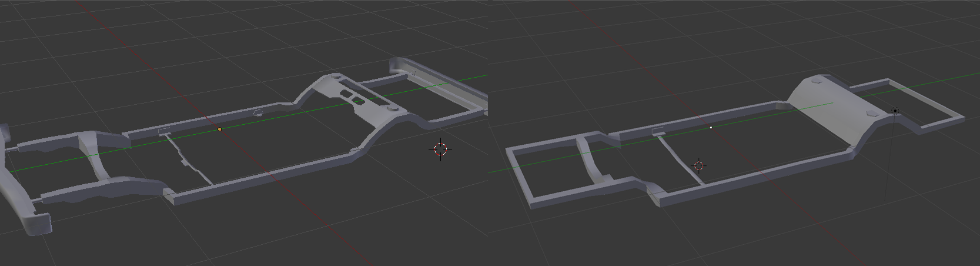Click the orange origin dot in left viewport
980x266 pixels.
[220, 129]
